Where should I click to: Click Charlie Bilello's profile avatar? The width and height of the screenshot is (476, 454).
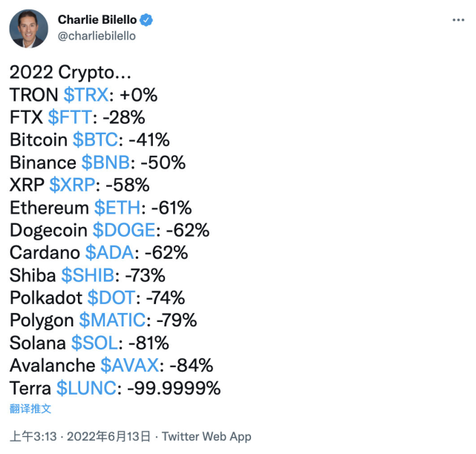(29, 28)
